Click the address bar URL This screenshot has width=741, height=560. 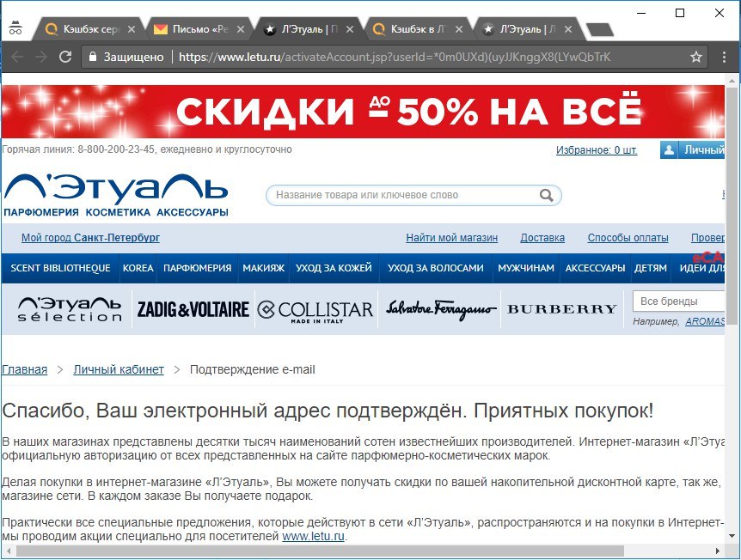[x=395, y=58]
